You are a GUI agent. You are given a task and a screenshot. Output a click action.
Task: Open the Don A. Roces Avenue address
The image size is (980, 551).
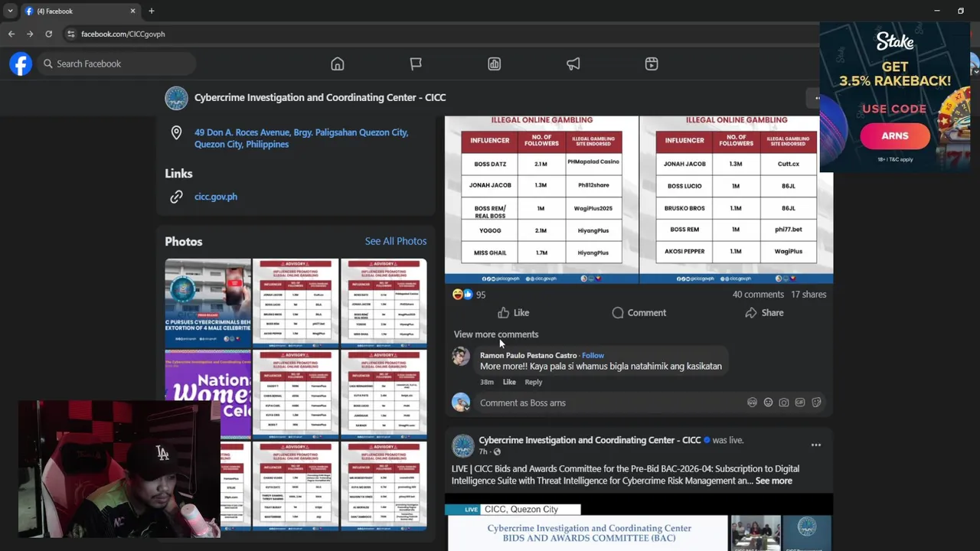[301, 139]
